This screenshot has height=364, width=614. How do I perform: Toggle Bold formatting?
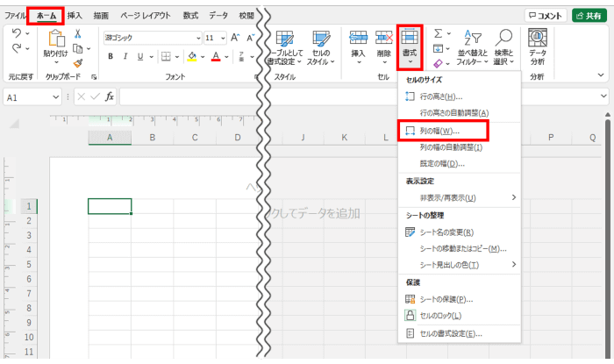(x=111, y=56)
